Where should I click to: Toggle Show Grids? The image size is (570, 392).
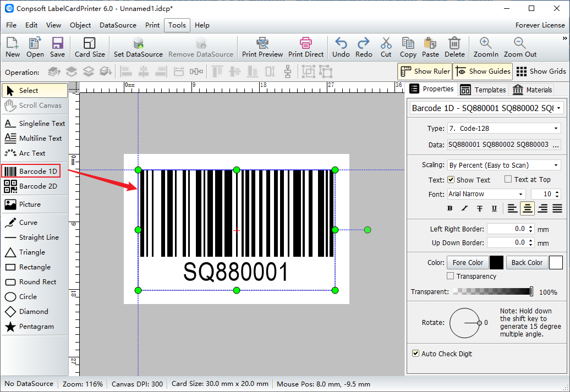click(x=541, y=71)
